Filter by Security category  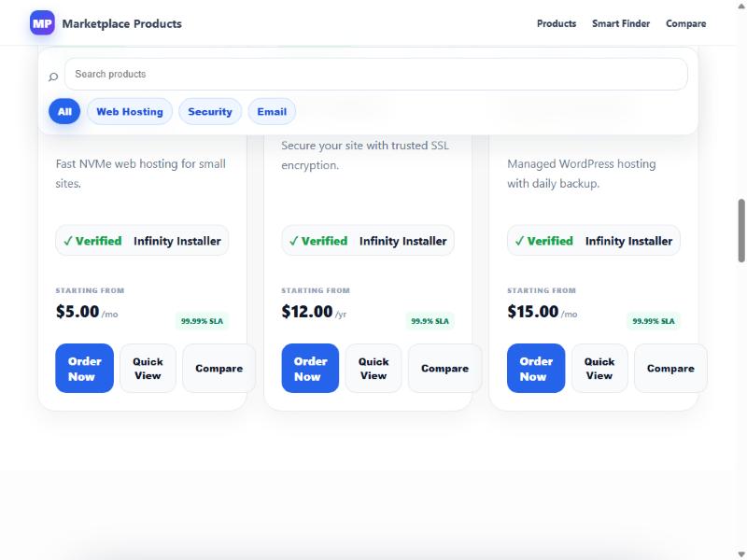tap(209, 111)
